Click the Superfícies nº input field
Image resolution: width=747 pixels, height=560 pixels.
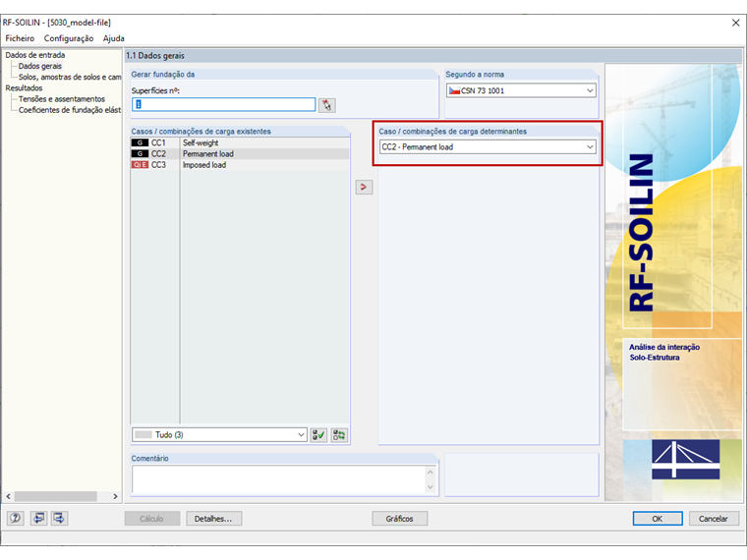point(223,105)
